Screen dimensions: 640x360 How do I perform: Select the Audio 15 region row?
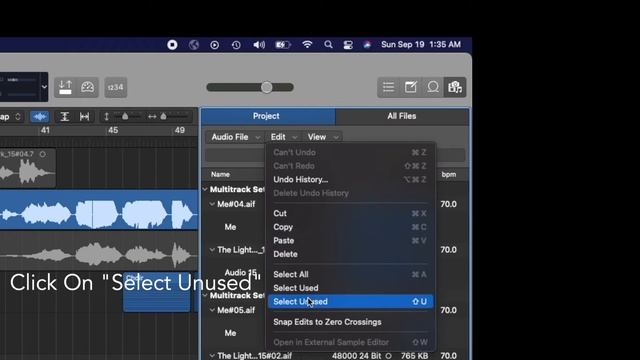tap(240, 272)
